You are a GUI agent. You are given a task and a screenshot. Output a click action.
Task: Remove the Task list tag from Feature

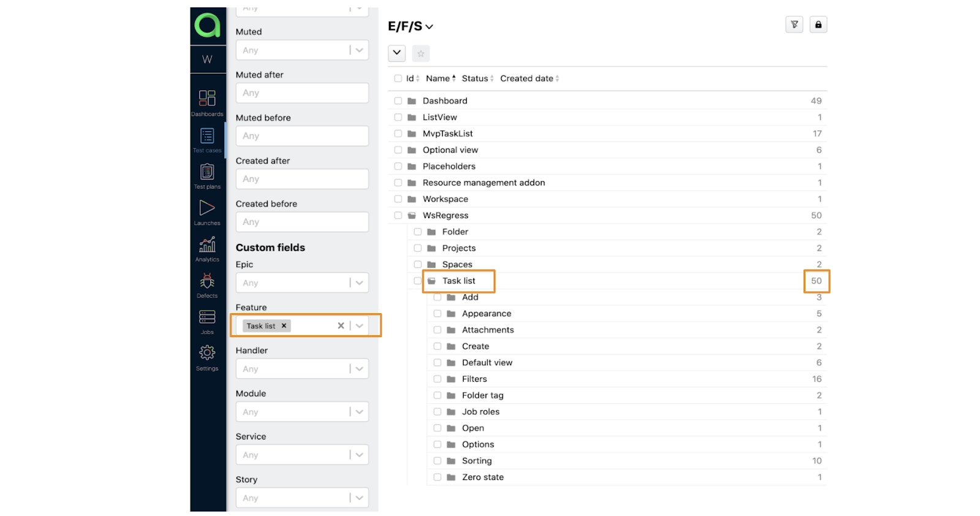coord(284,326)
